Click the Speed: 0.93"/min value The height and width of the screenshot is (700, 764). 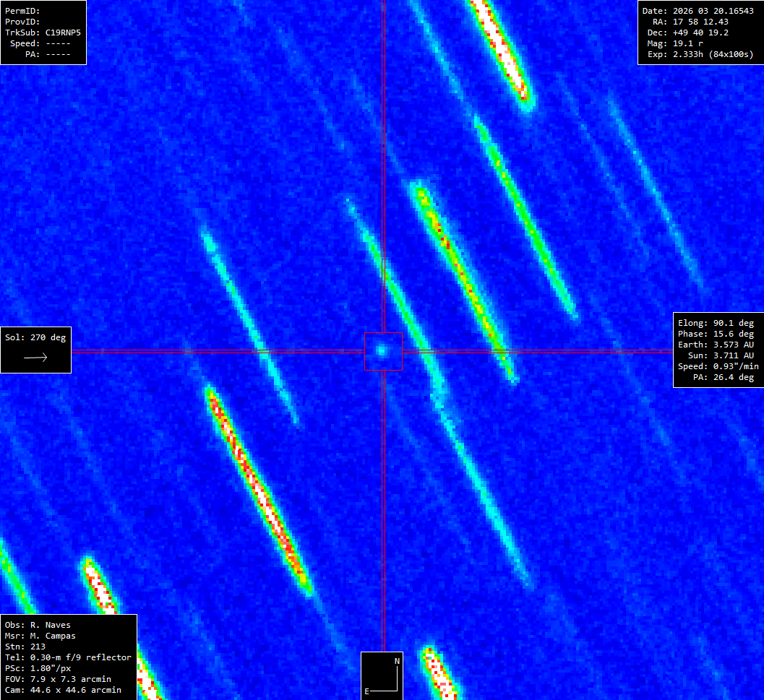718,366
